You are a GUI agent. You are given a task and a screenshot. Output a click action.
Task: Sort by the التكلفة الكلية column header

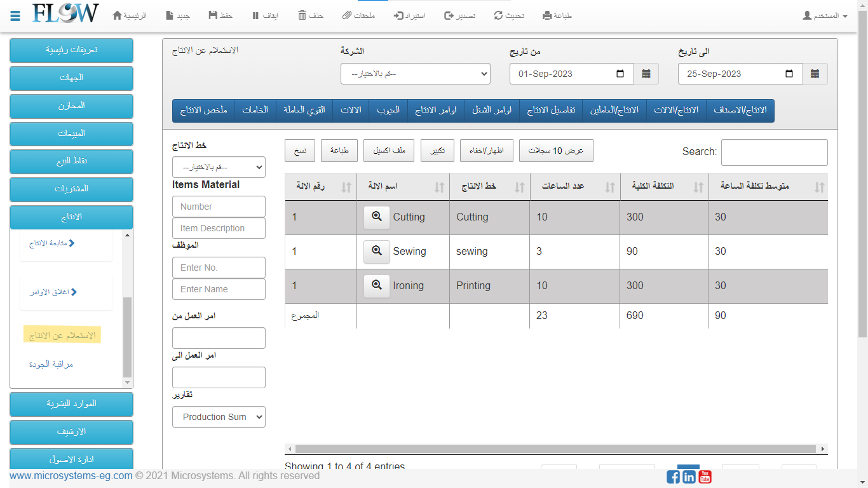pyautogui.click(x=664, y=187)
